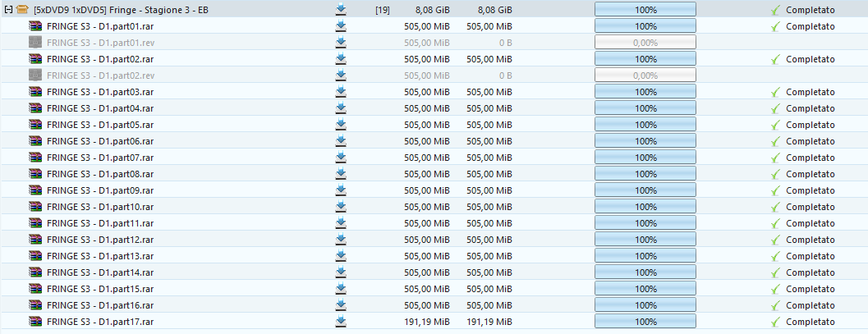The image size is (868, 334).
Task: Click the RAR icon of D1.part12.rar
Action: click(x=35, y=240)
